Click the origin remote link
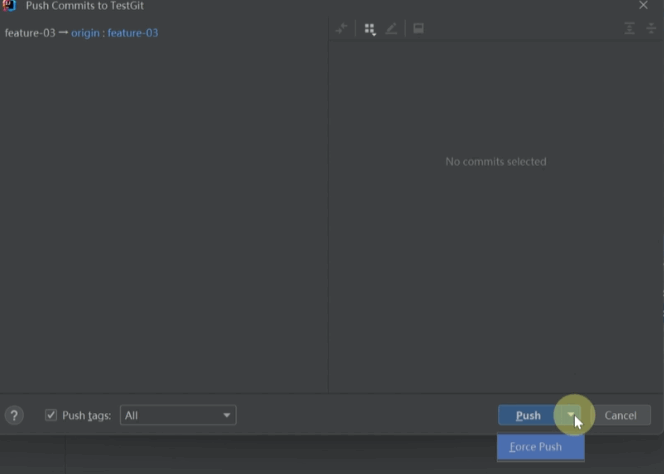 pyautogui.click(x=85, y=33)
